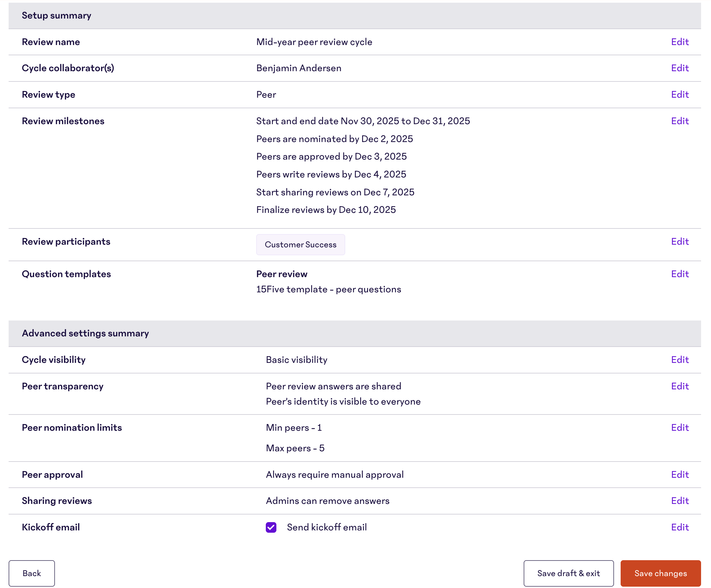Edit the Cycle collaborator(s) row
This screenshot has height=588, width=711.
(x=680, y=68)
